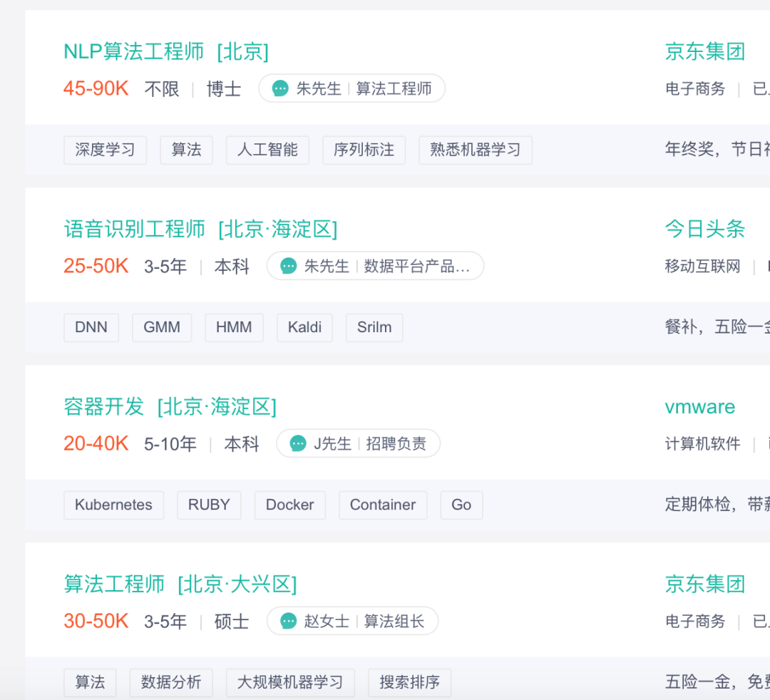770x700 pixels.
Task: Click the 大规模机器学习 skill tag
Action: (x=290, y=682)
